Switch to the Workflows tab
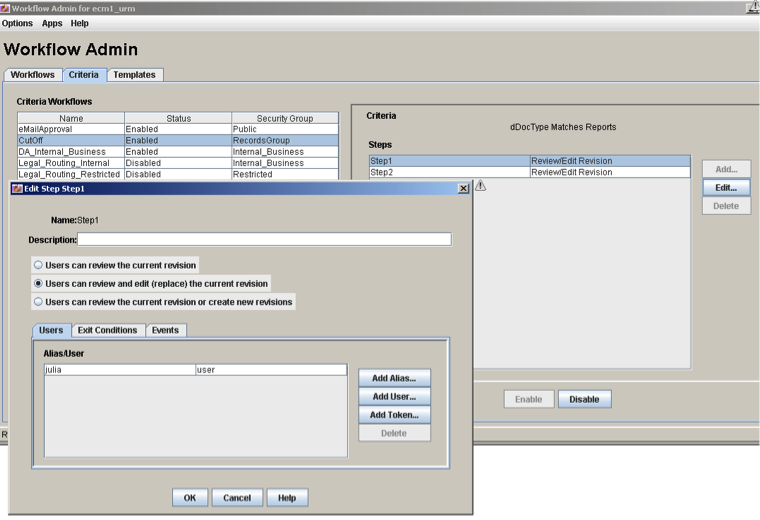This screenshot has height=520, width=760. point(32,75)
